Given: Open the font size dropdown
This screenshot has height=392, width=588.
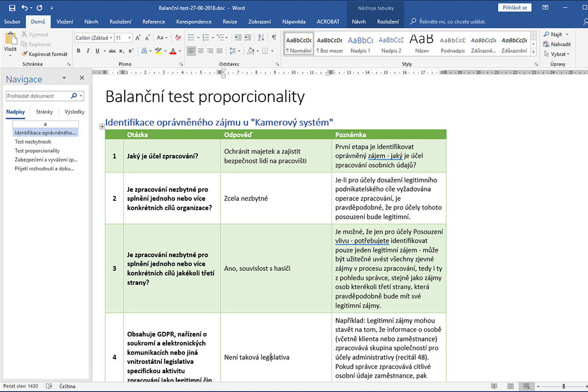Looking at the screenshot, I should click(x=129, y=38).
